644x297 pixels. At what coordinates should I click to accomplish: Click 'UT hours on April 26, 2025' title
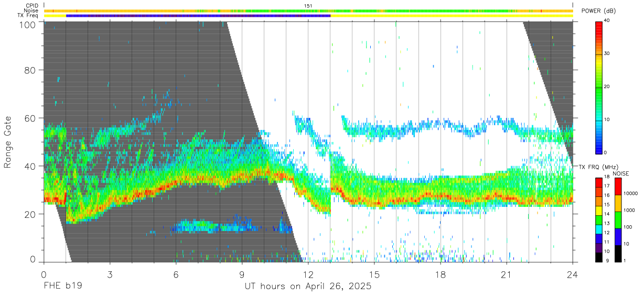pos(308,287)
